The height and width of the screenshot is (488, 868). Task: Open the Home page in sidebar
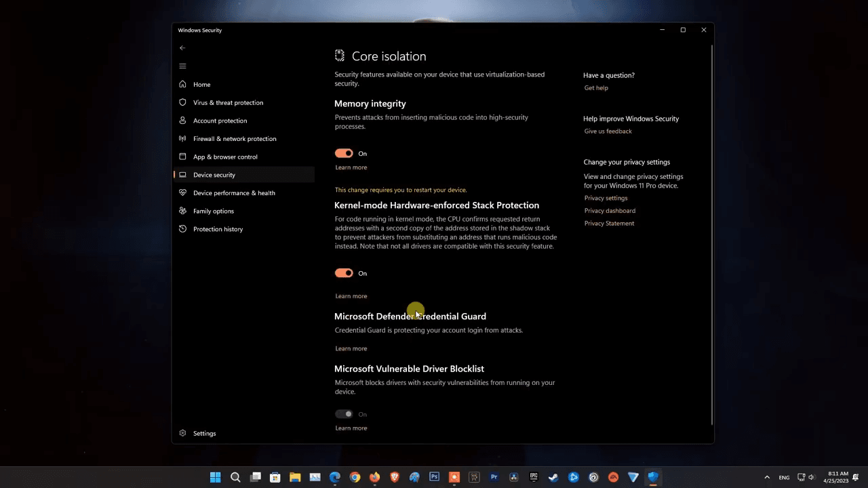pos(244,84)
